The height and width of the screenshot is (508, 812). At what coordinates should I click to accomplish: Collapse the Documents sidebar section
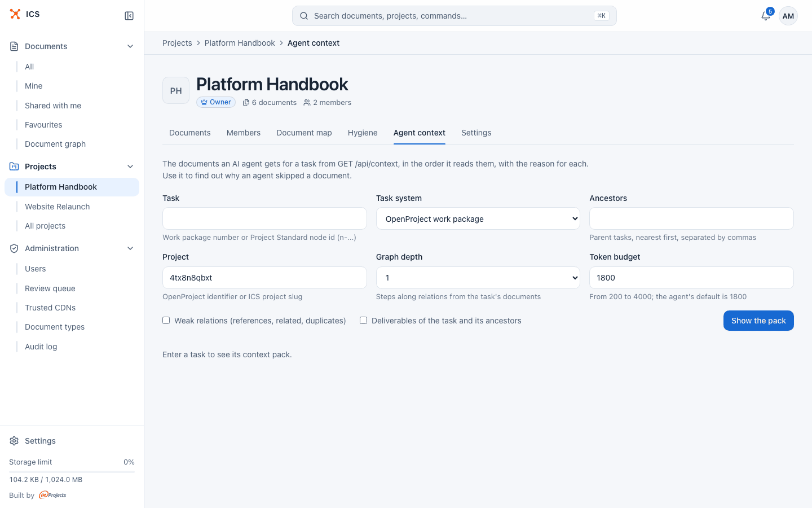pyautogui.click(x=130, y=46)
